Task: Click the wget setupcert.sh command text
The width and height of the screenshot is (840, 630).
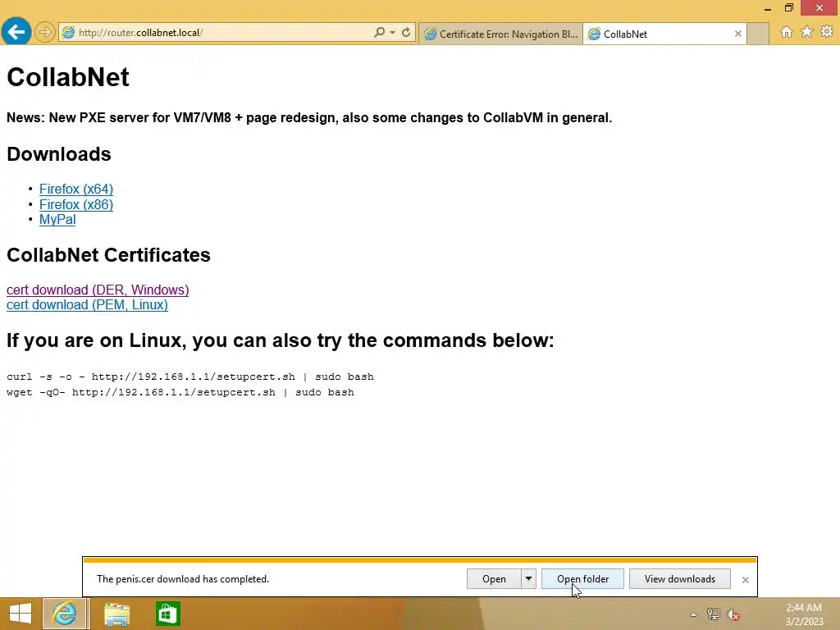Action: click(x=180, y=392)
